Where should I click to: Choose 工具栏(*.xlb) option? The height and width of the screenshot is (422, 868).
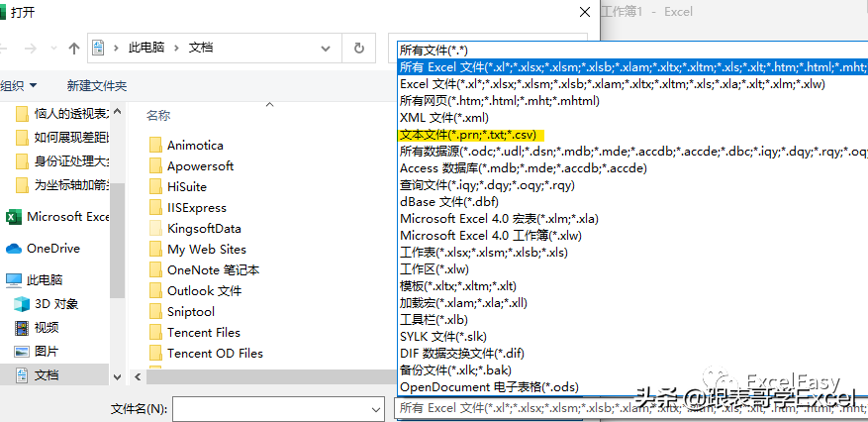tap(632, 320)
